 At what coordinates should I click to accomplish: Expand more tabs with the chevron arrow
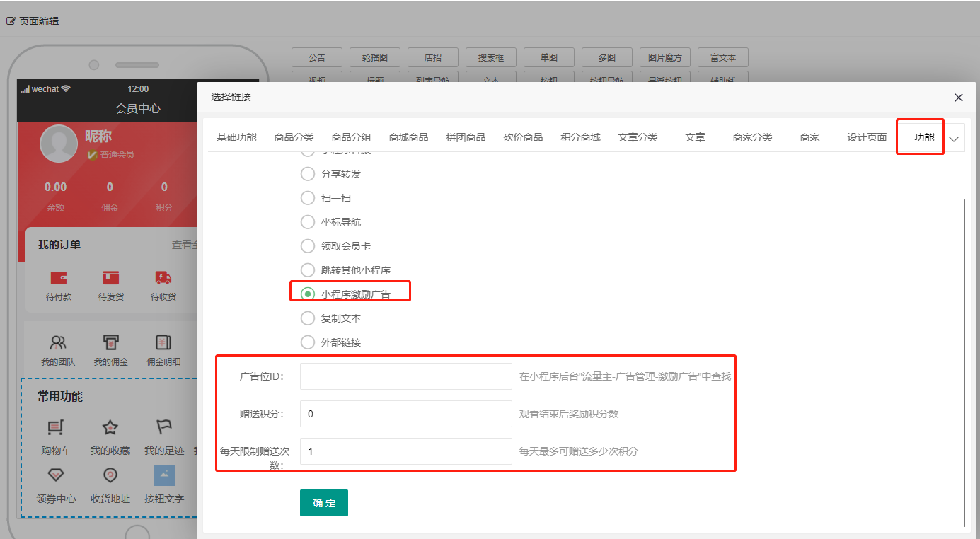(954, 139)
